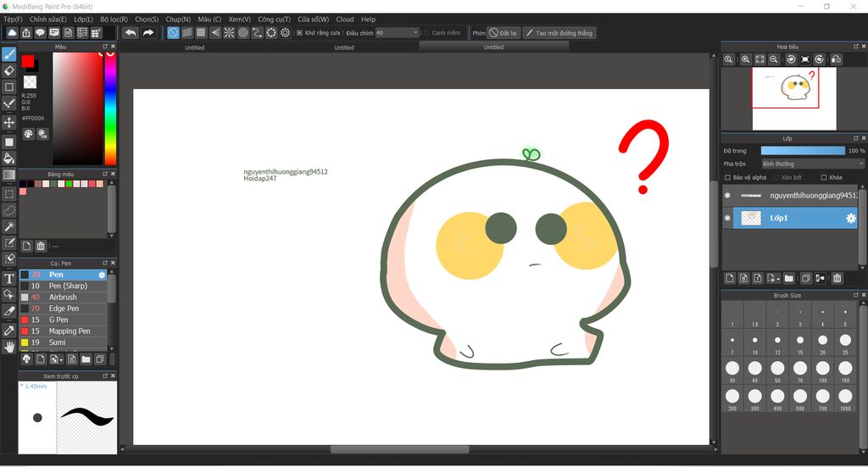The height and width of the screenshot is (467, 868).
Task: Open the Điều chỉnh correction value dropdown
Action: coord(397,33)
